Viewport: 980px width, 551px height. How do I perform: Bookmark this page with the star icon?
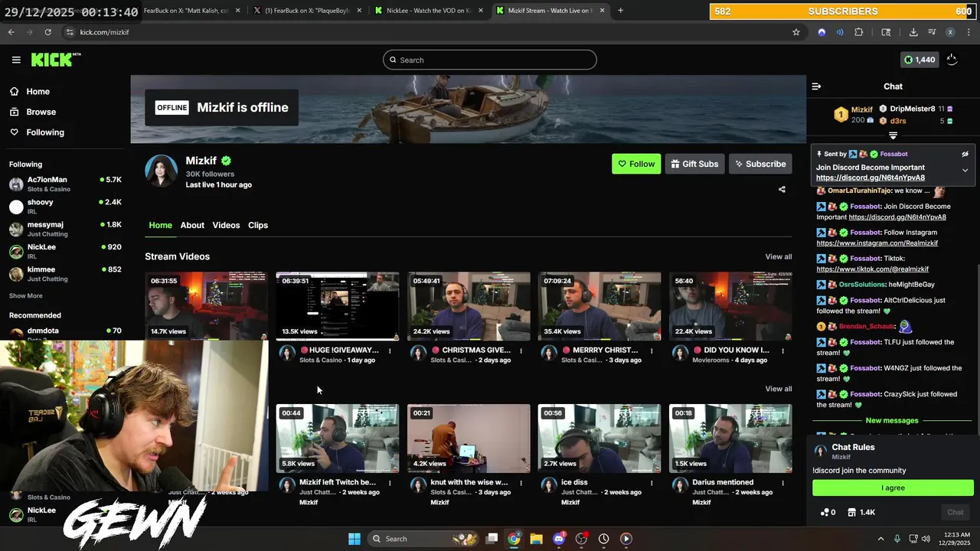tap(796, 32)
